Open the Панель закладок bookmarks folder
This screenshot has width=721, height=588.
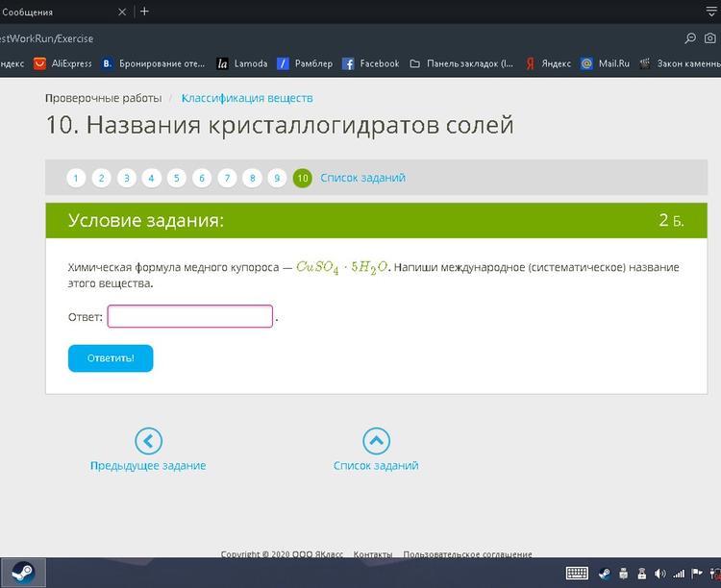[461, 63]
